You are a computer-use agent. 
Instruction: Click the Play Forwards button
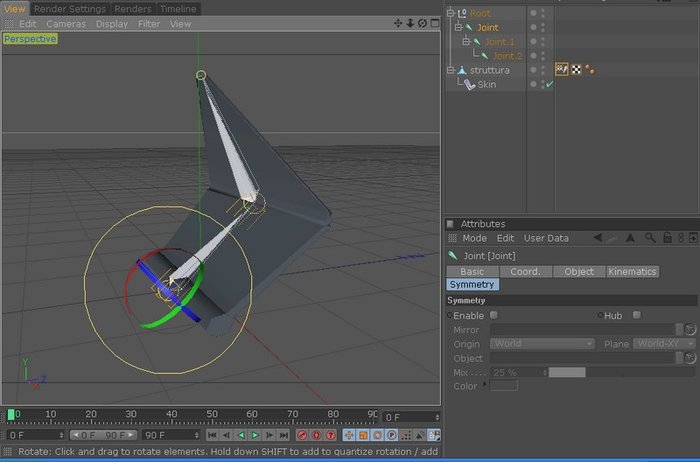255,435
